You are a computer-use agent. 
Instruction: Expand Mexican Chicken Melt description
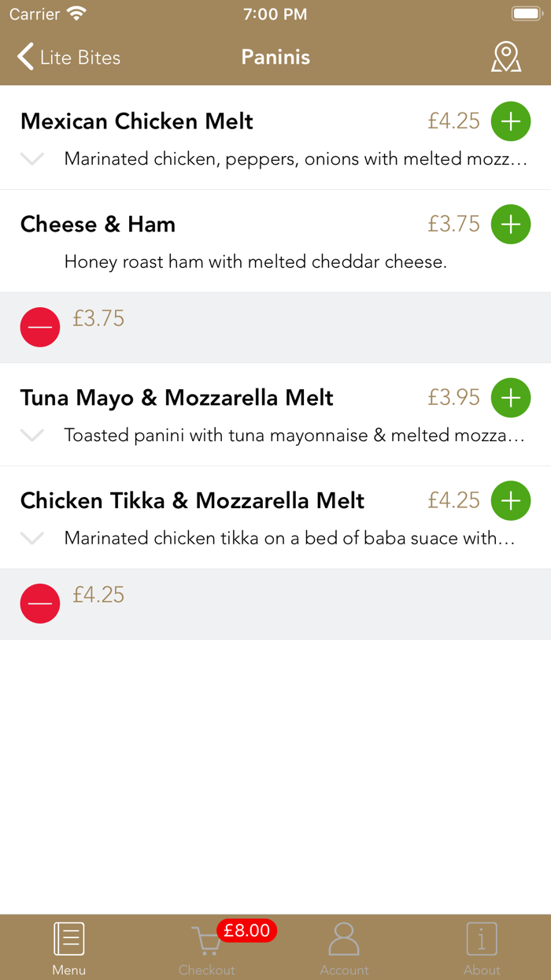coord(32,159)
